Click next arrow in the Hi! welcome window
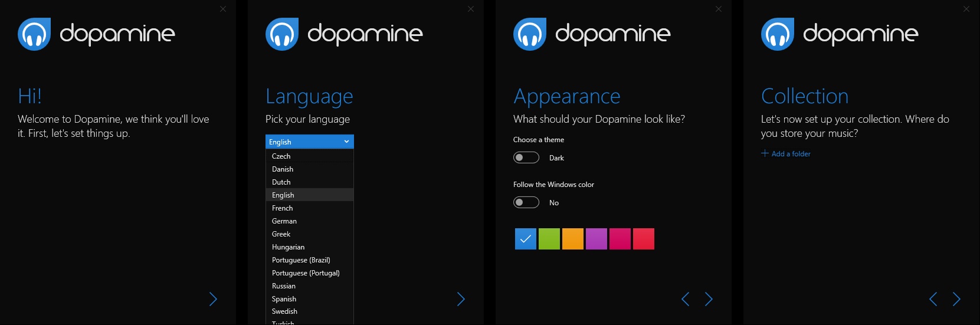This screenshot has width=980, height=325. [214, 299]
